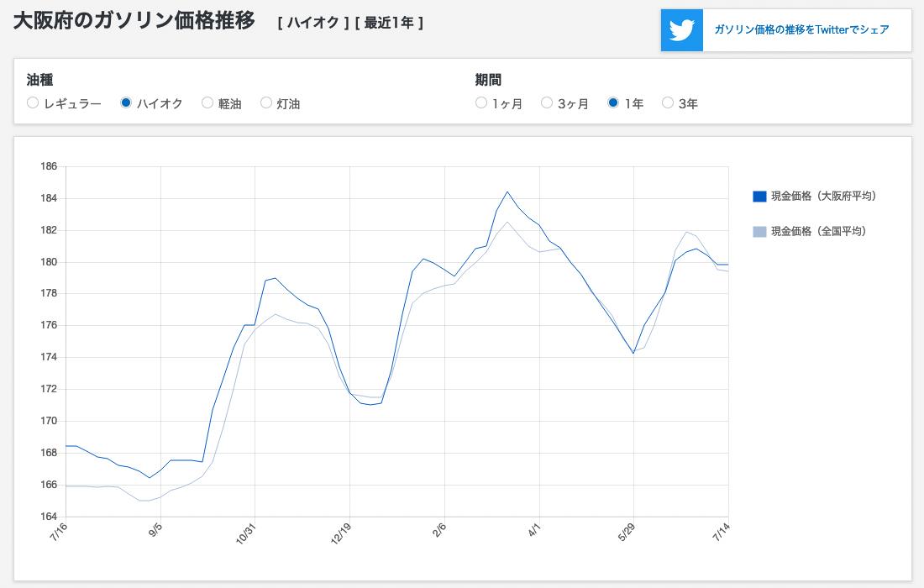
Task: Click the [ ハイオク ] title tag
Action: pos(313,23)
